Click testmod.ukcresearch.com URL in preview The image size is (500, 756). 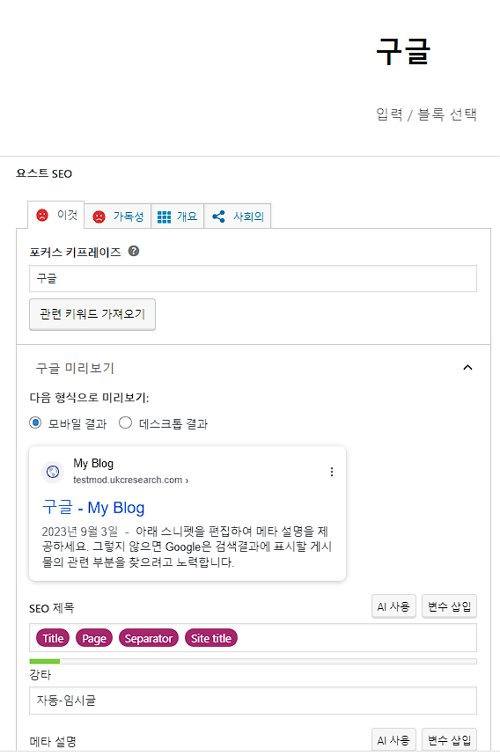tap(131, 480)
